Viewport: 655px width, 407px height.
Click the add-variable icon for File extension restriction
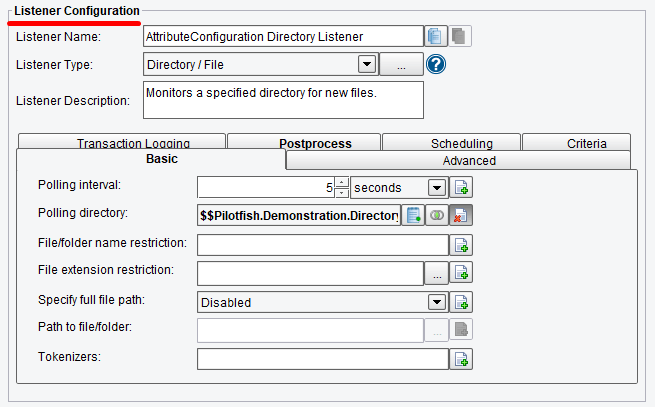coord(462,272)
